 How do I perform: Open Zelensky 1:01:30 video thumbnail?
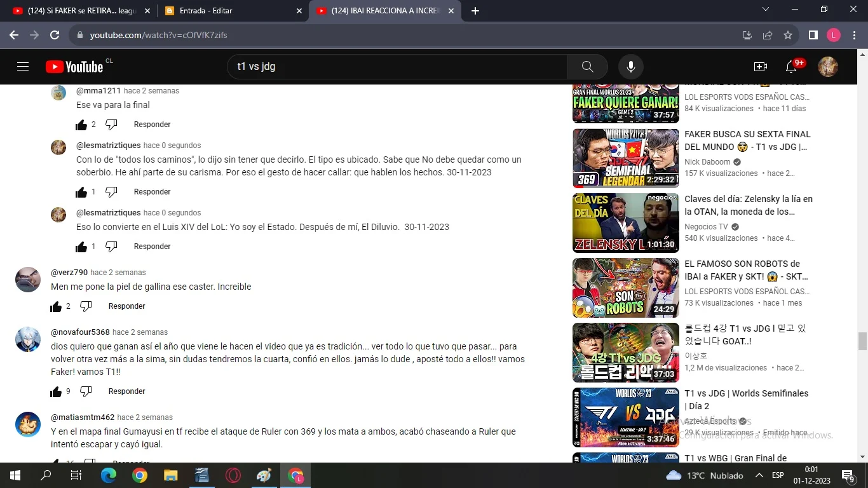(x=626, y=223)
